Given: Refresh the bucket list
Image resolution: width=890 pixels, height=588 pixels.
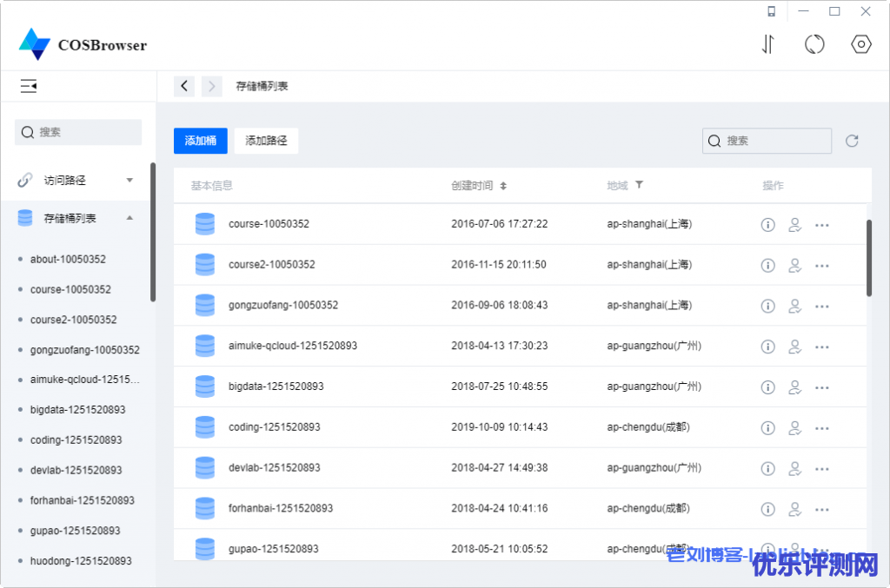Looking at the screenshot, I should click(852, 141).
